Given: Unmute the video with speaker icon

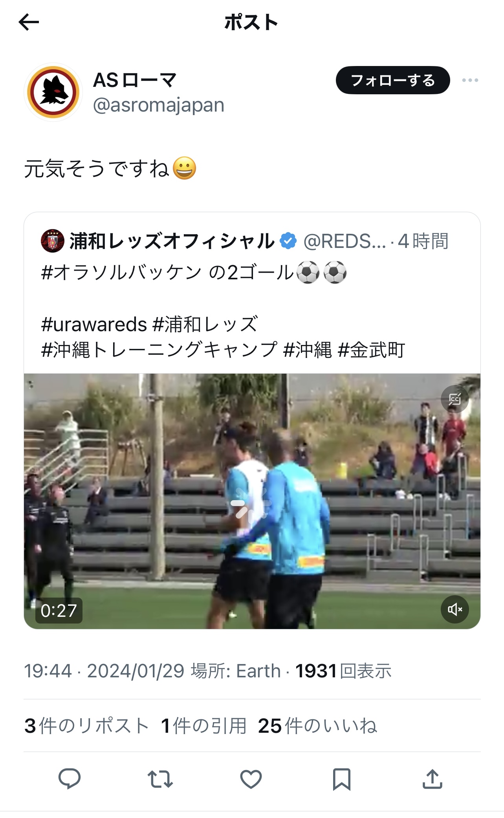Looking at the screenshot, I should (455, 609).
